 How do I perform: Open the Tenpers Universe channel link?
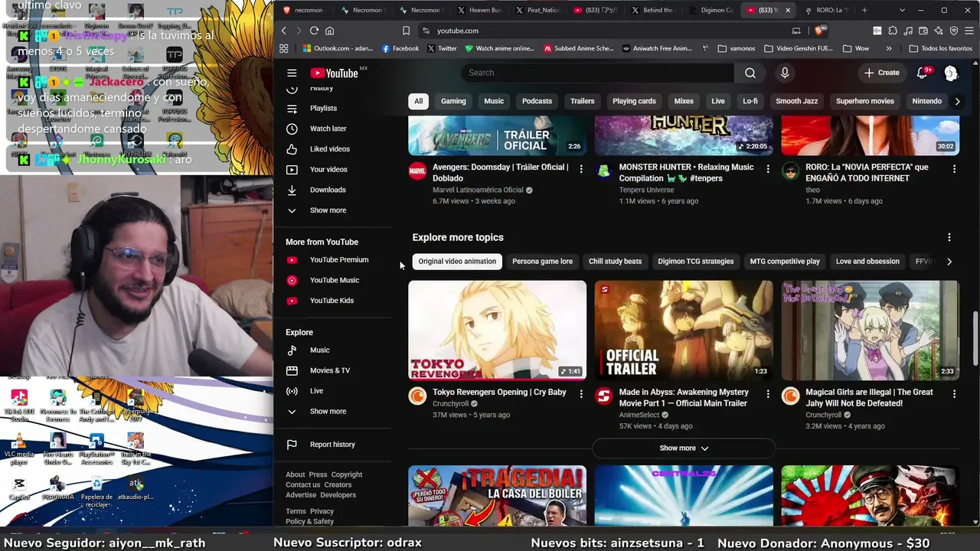[646, 190]
